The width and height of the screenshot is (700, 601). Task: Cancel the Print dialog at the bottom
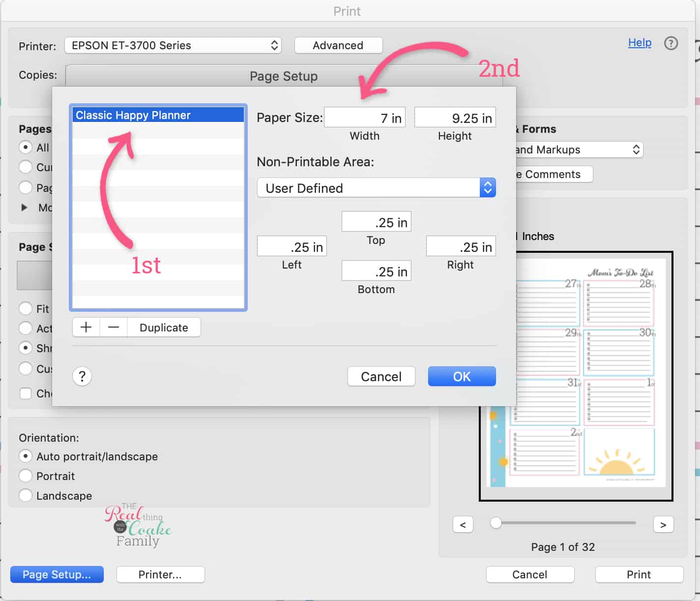(x=530, y=574)
